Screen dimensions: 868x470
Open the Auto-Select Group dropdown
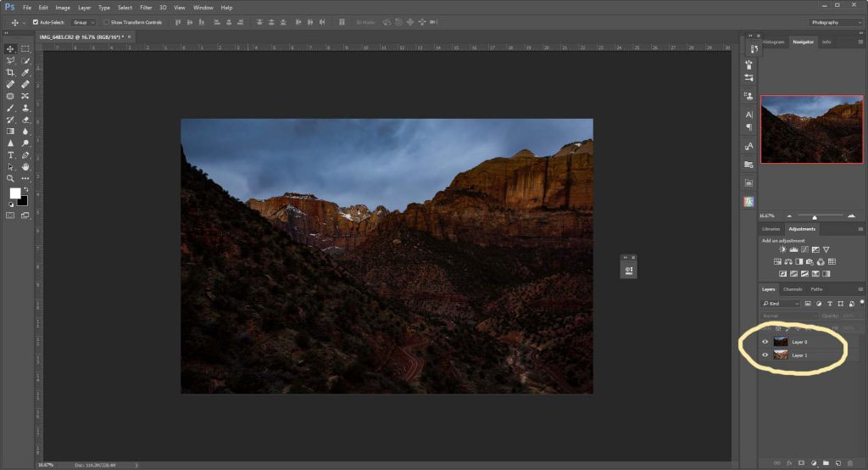point(83,22)
